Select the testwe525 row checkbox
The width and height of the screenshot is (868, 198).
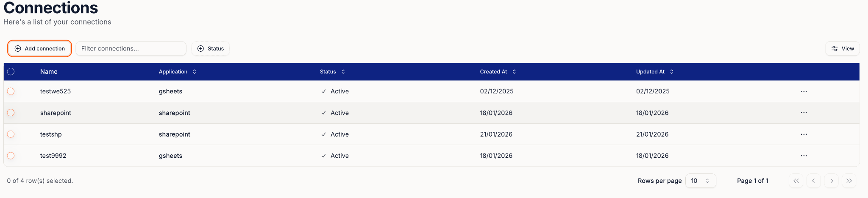(x=11, y=91)
